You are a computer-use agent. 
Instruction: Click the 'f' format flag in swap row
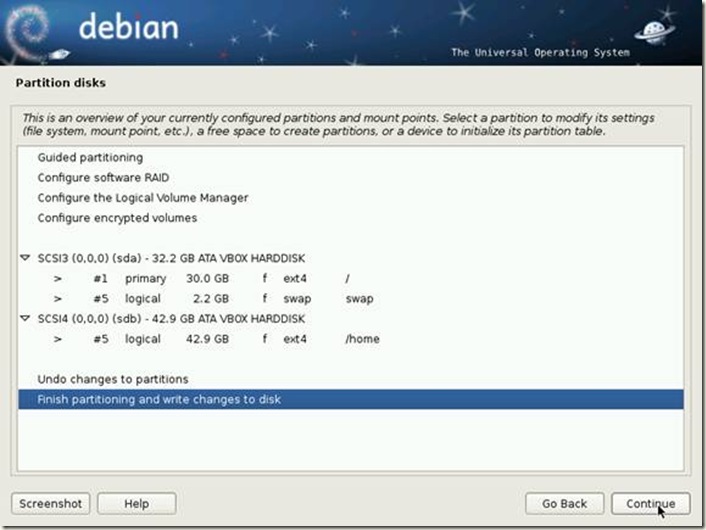point(265,298)
